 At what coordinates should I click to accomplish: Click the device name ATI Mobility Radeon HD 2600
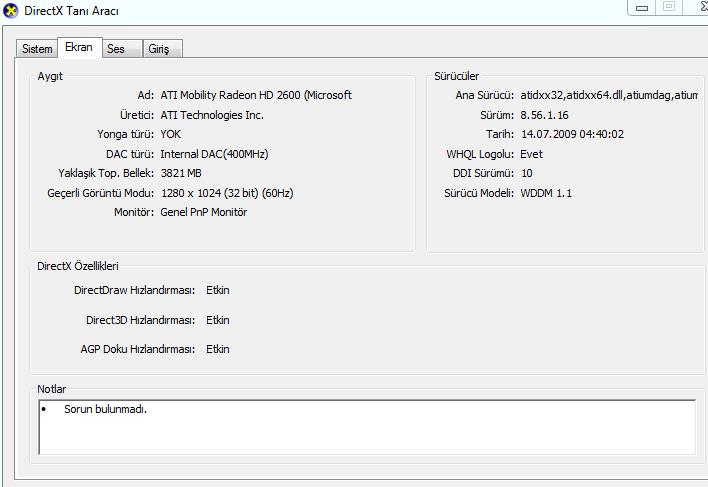pyautogui.click(x=256, y=95)
